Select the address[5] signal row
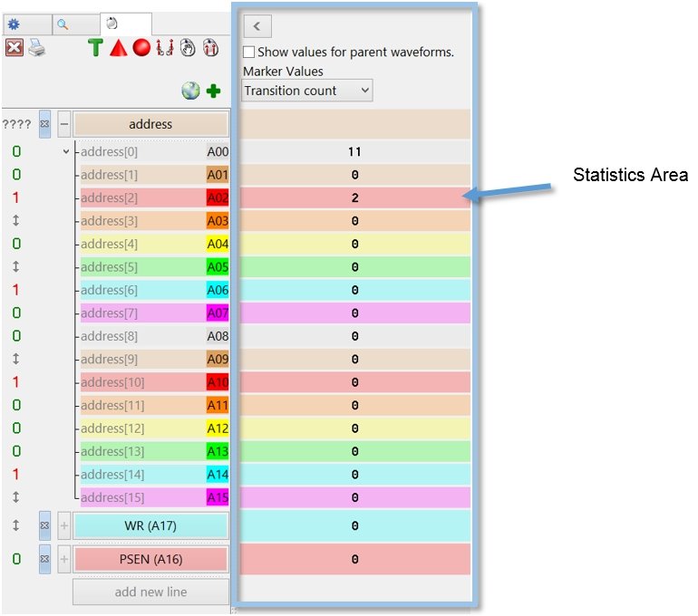This screenshot has height=616, width=698. pyautogui.click(x=142, y=267)
